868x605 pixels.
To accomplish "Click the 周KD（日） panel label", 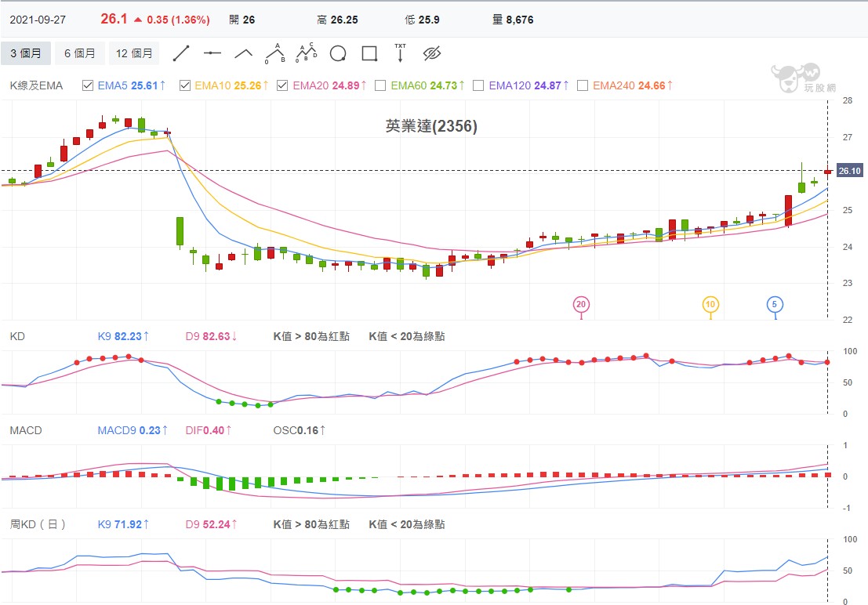I will [x=38, y=524].
